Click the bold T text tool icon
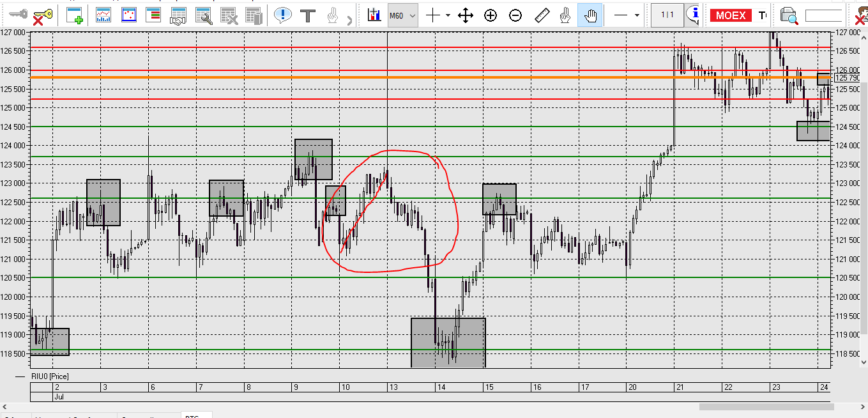This screenshot has width=868, height=418. [308, 15]
